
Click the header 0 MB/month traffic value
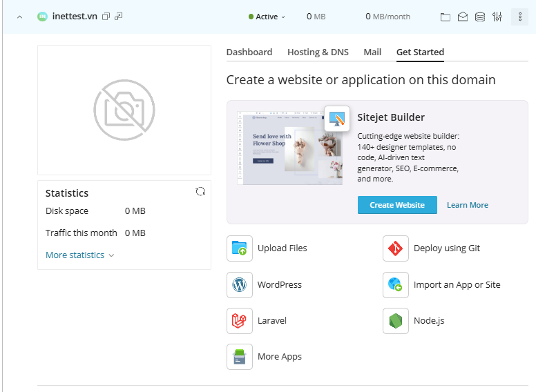387,17
